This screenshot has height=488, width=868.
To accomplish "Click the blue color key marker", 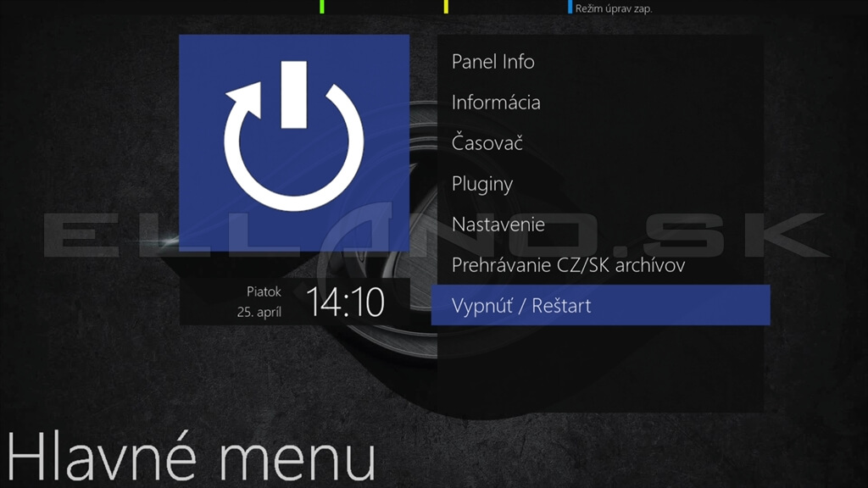I will point(570,7).
